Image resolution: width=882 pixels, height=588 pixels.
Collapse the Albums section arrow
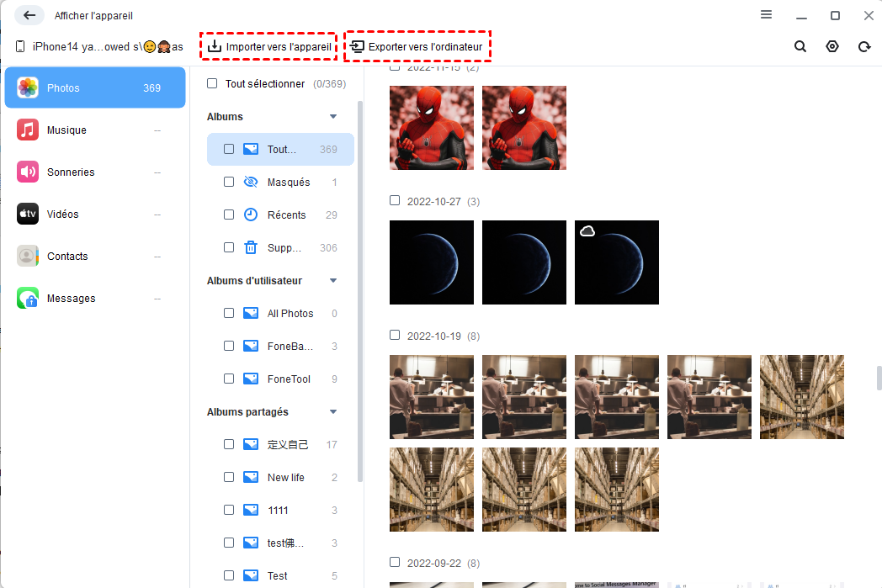333,116
